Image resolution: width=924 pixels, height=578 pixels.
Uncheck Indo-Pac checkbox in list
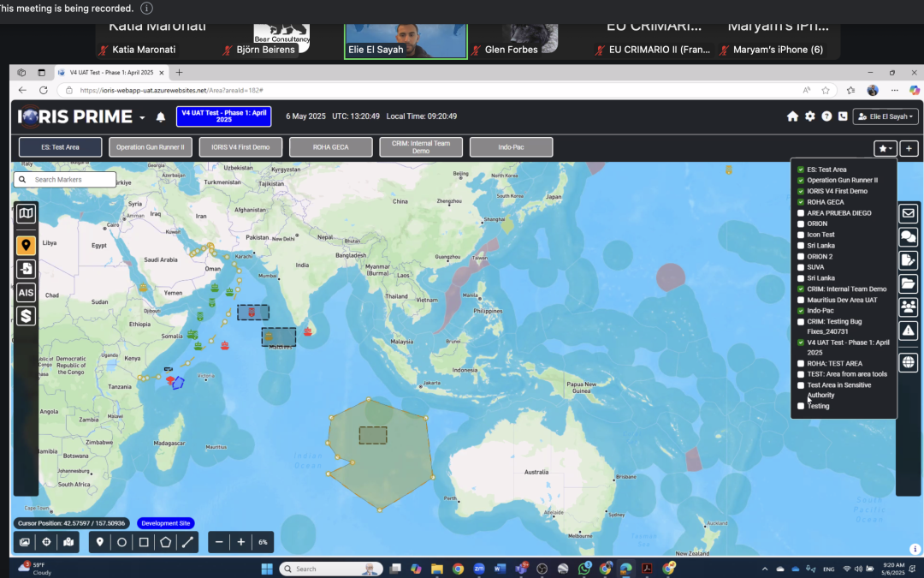(x=801, y=310)
